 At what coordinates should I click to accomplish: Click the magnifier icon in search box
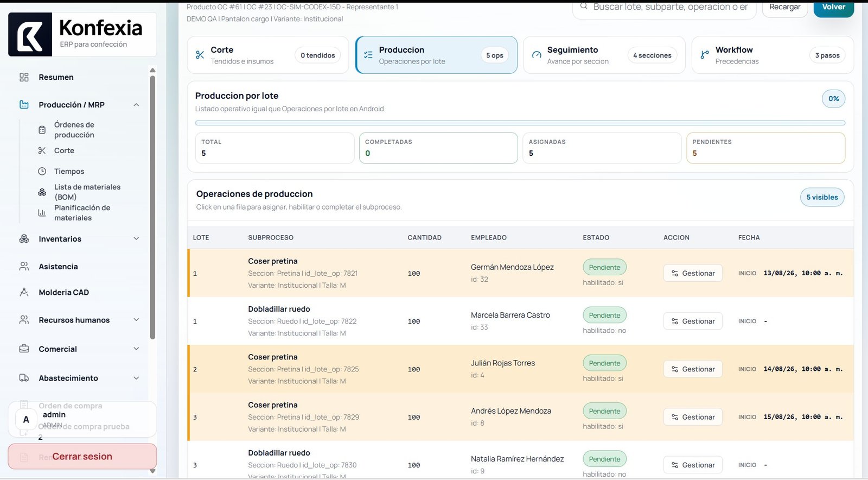[x=584, y=6]
